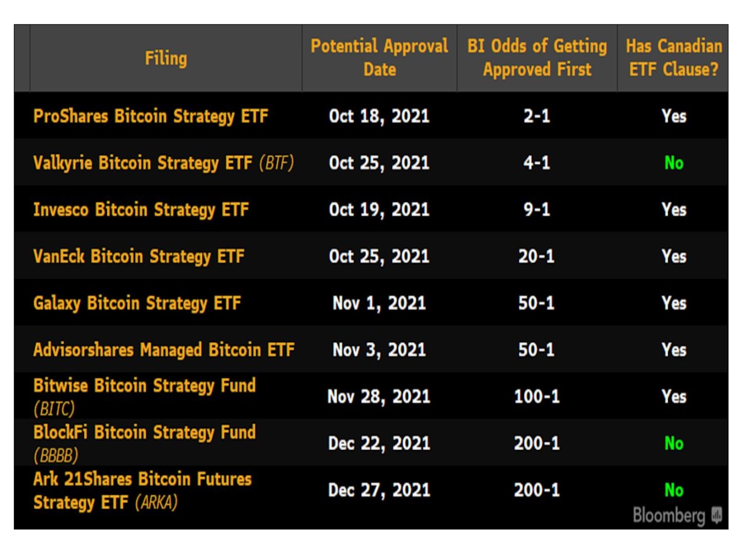Click the Potential Approval Date column header
747x560 pixels.
[x=379, y=58]
